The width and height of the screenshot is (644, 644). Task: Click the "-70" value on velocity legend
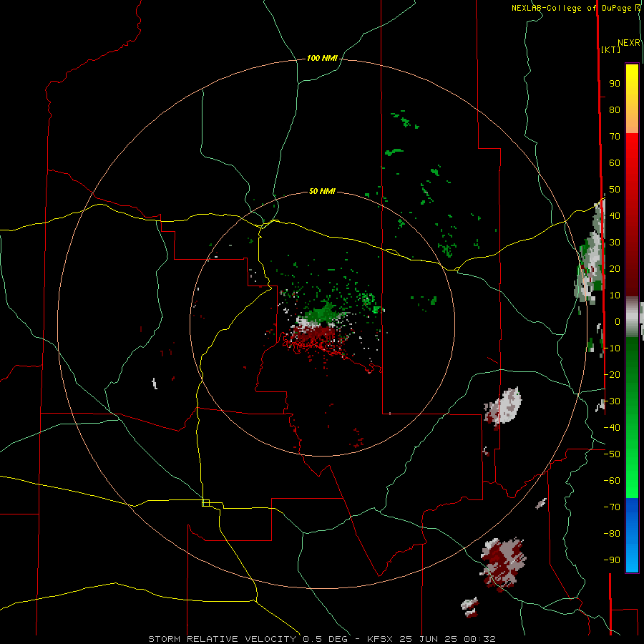[x=612, y=507]
